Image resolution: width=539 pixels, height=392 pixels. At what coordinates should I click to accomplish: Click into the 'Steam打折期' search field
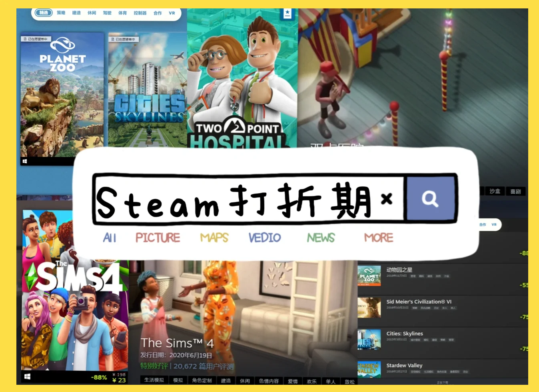[249, 199]
